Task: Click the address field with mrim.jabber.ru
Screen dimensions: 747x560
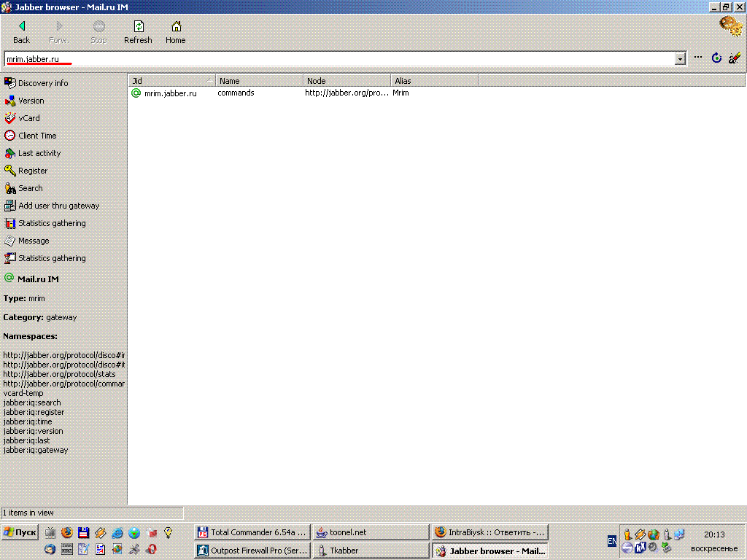Action: [x=336, y=58]
